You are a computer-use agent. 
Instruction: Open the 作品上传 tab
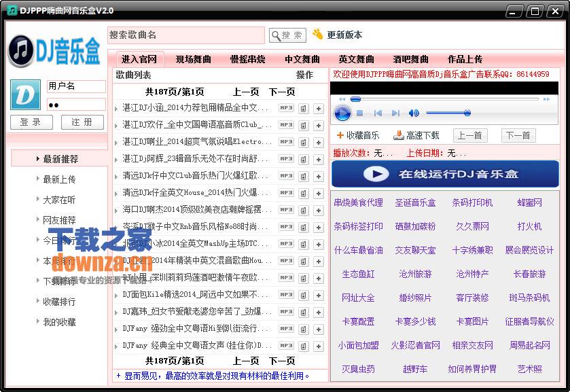point(465,59)
